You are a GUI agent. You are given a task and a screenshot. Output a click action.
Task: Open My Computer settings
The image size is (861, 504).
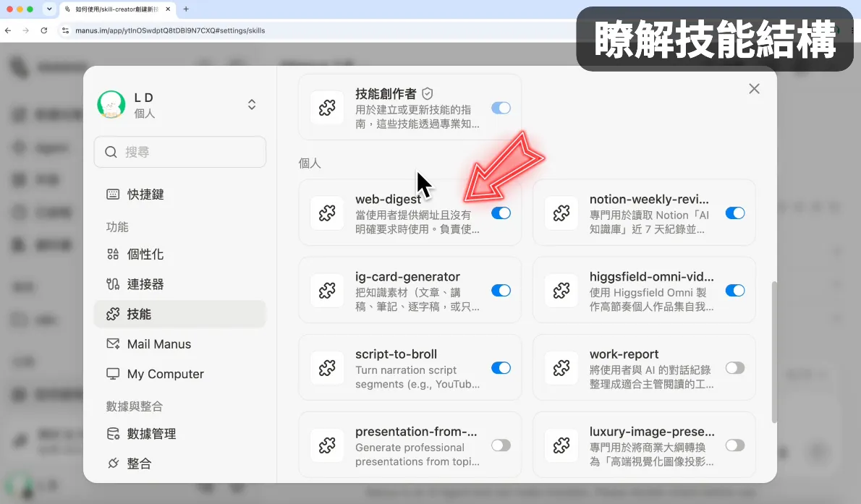(x=180, y=374)
